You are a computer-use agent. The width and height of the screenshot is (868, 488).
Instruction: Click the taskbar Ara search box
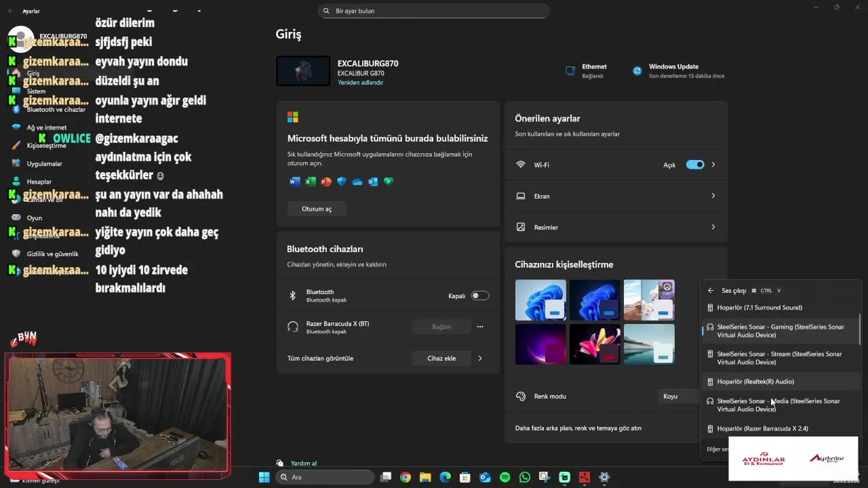tap(325, 477)
